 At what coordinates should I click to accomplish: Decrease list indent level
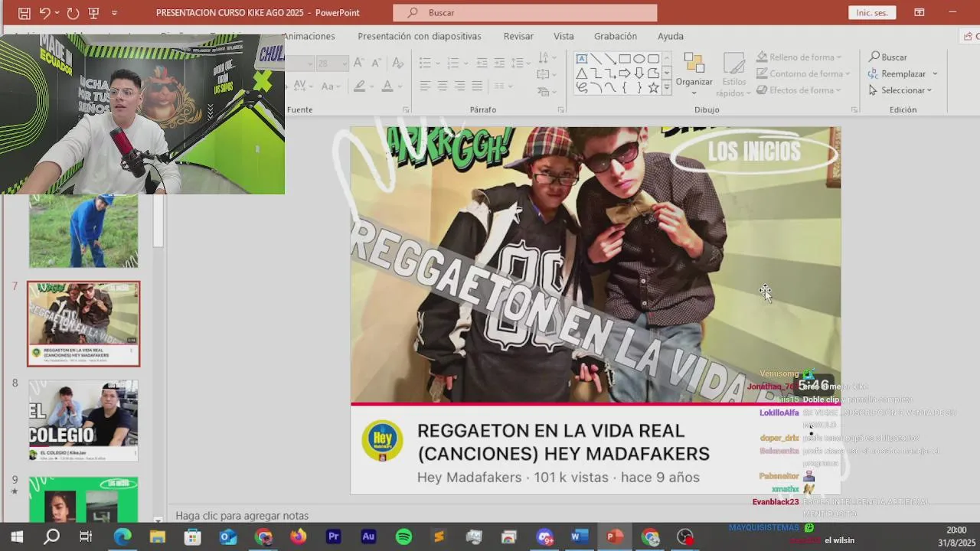pyautogui.click(x=482, y=63)
